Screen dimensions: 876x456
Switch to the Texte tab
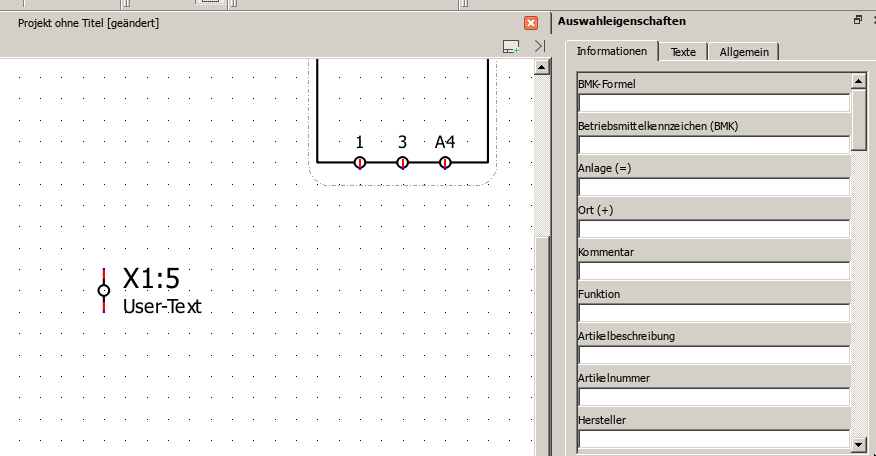(x=683, y=52)
